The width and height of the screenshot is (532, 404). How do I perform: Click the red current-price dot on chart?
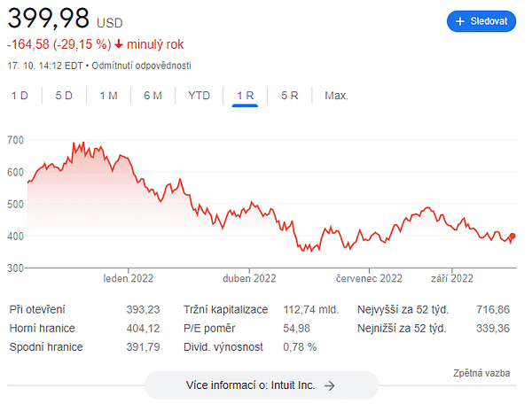[x=512, y=236]
